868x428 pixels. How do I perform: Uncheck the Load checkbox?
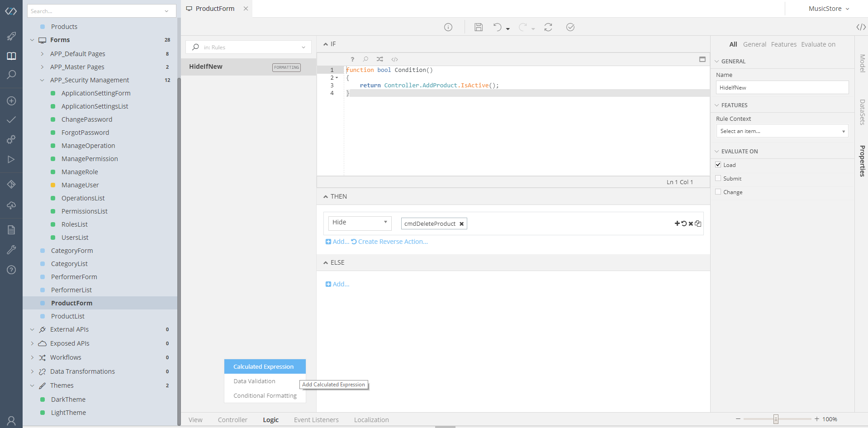click(718, 165)
